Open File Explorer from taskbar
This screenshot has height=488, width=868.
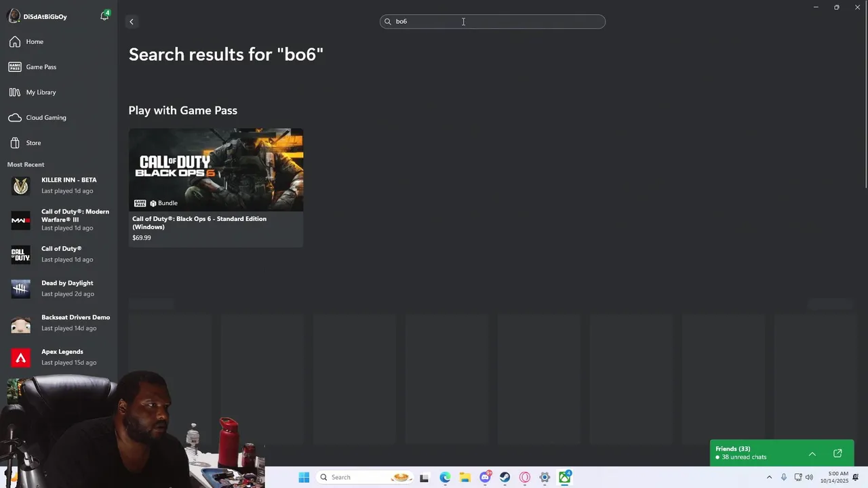coord(465,477)
